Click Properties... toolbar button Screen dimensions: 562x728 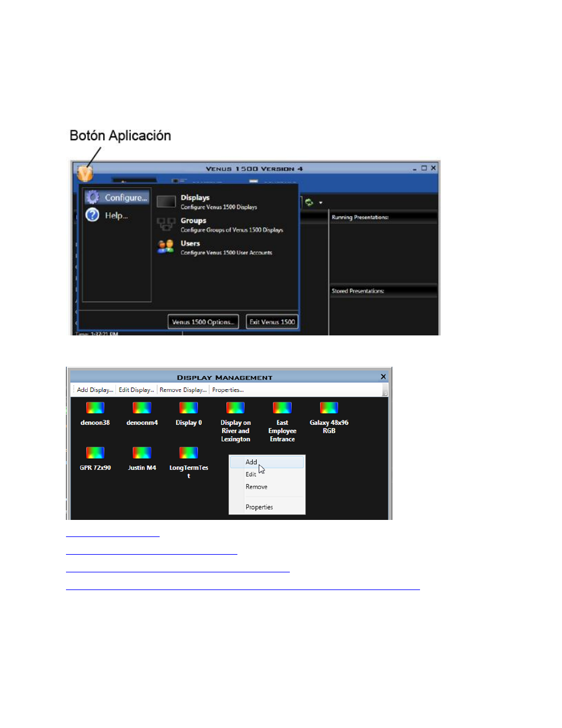coord(227,390)
